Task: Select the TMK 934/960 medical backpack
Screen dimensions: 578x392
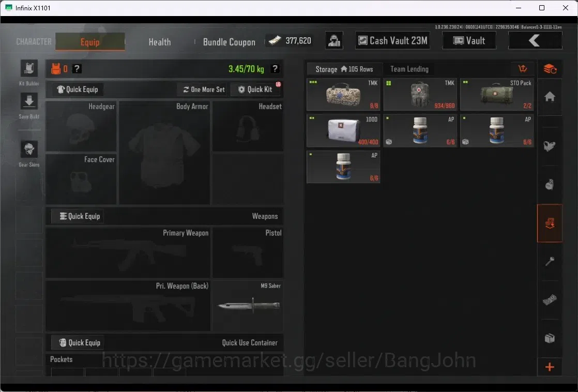Action: tap(420, 95)
